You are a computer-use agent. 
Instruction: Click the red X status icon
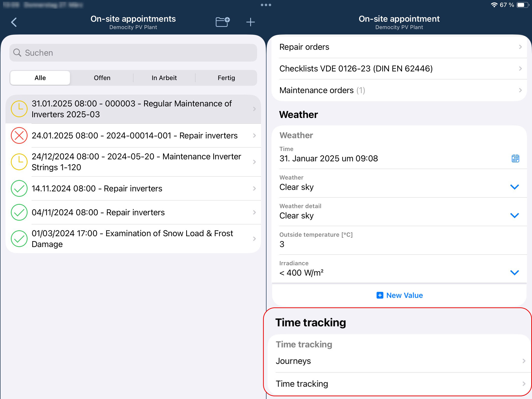(19, 135)
